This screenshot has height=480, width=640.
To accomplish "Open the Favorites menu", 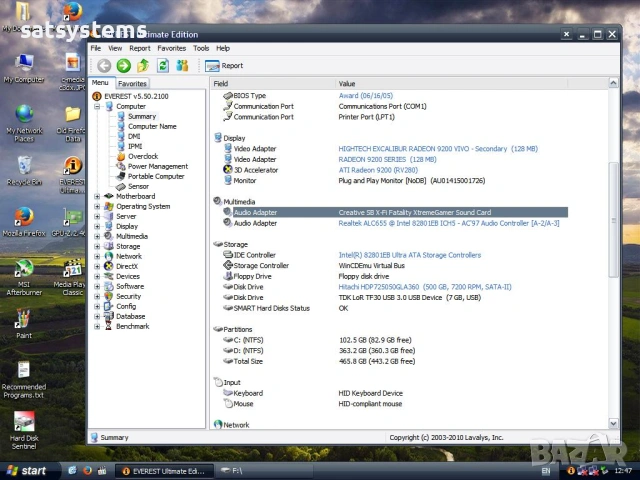I will click(x=171, y=48).
